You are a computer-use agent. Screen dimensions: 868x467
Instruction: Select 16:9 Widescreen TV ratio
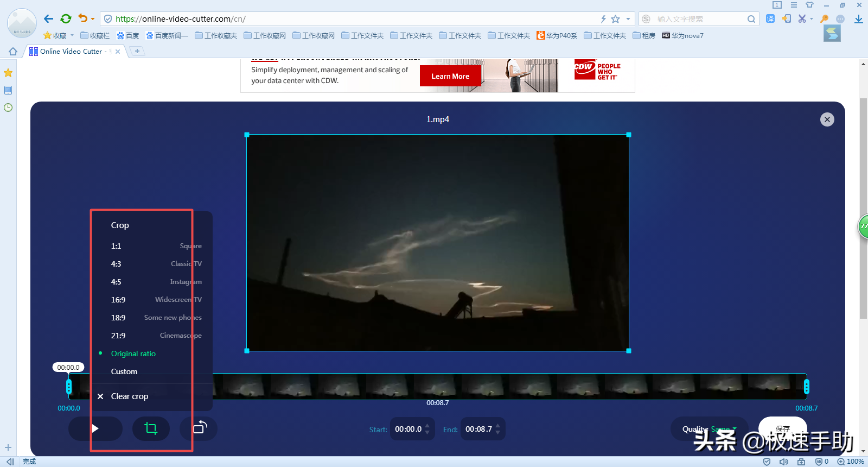(x=156, y=300)
